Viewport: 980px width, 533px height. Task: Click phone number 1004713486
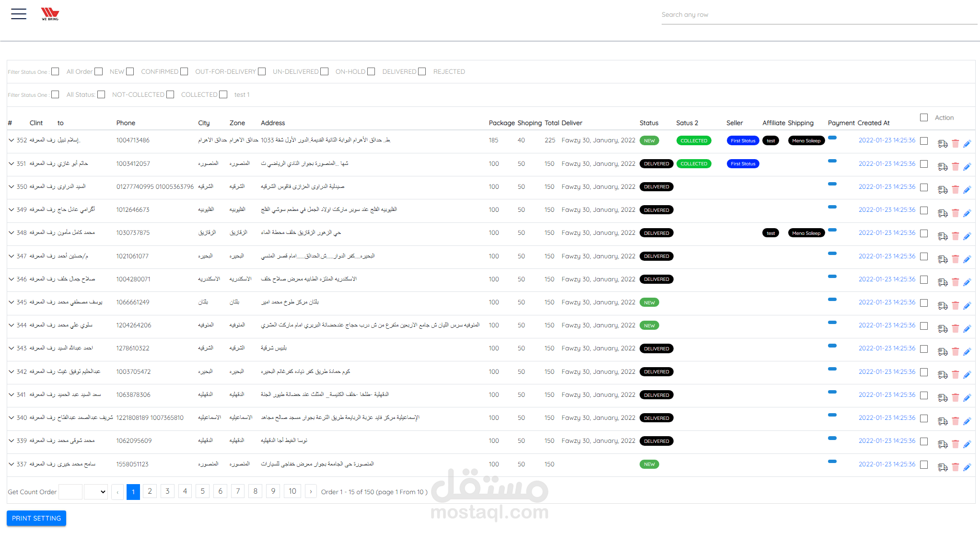click(133, 140)
